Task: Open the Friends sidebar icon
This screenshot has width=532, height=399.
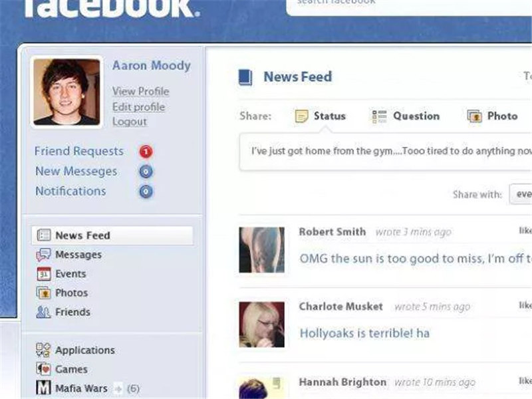Action: point(43,312)
